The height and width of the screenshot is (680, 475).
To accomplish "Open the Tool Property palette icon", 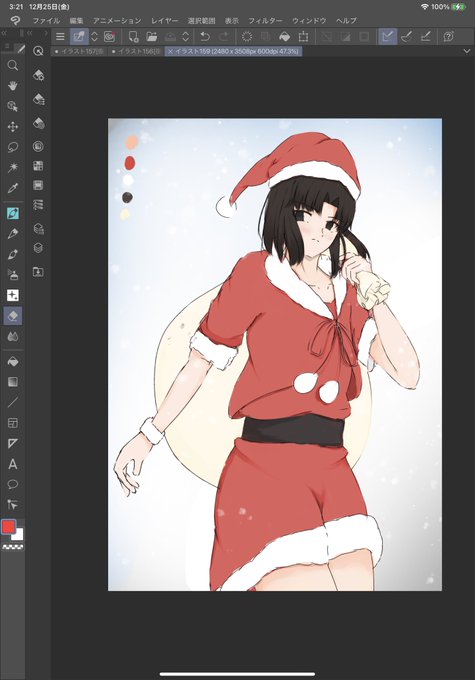I will tap(38, 99).
